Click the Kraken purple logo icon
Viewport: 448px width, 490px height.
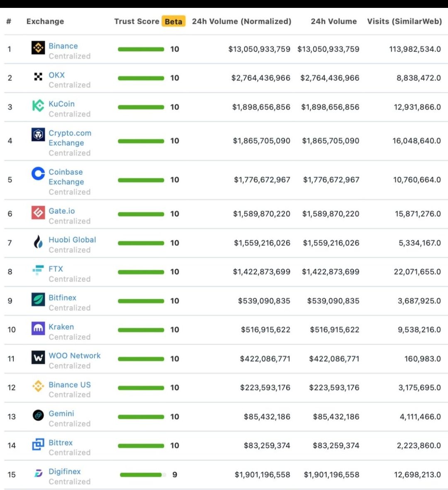click(x=38, y=329)
